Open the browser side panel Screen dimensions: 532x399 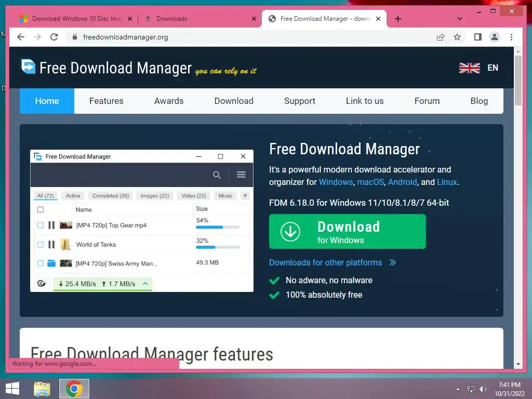pos(478,37)
